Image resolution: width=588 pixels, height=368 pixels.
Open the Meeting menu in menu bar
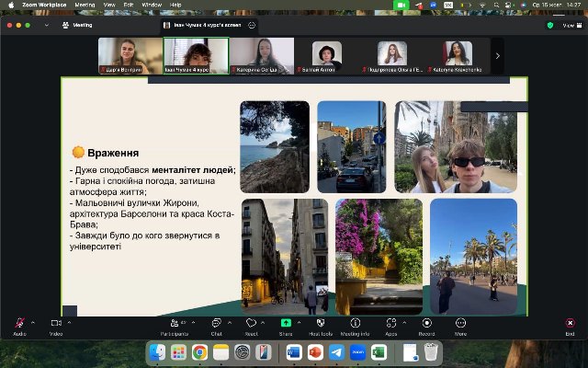tap(84, 5)
